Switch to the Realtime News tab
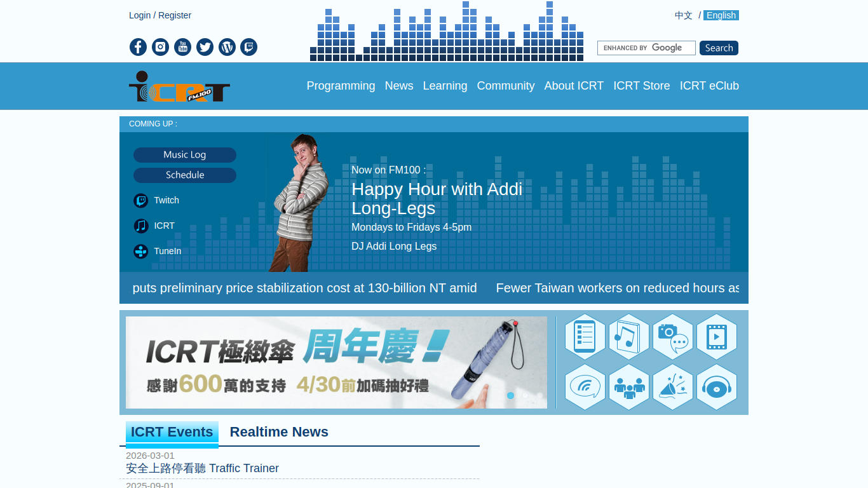The height and width of the screenshot is (488, 868). pyautogui.click(x=279, y=432)
